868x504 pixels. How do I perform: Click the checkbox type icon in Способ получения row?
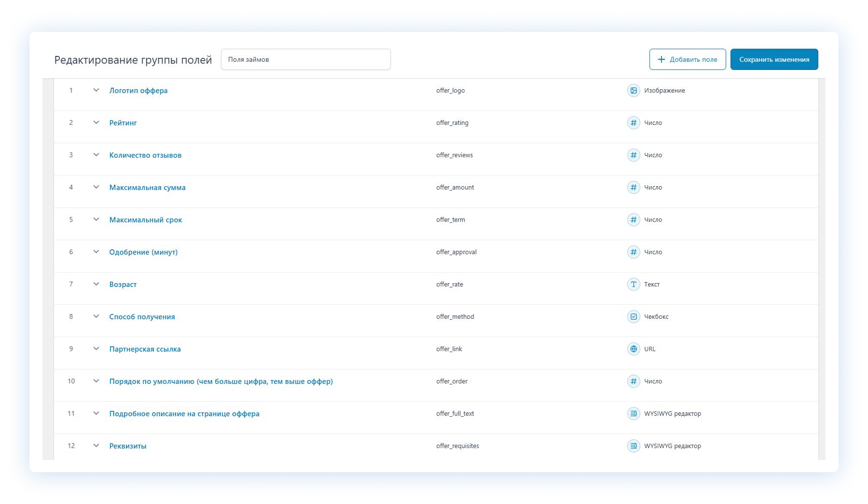634,317
